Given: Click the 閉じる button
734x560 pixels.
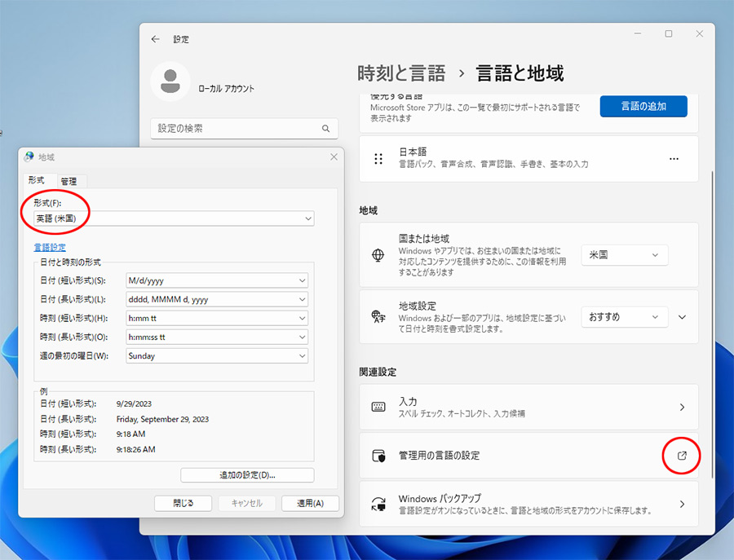Looking at the screenshot, I should pyautogui.click(x=183, y=504).
